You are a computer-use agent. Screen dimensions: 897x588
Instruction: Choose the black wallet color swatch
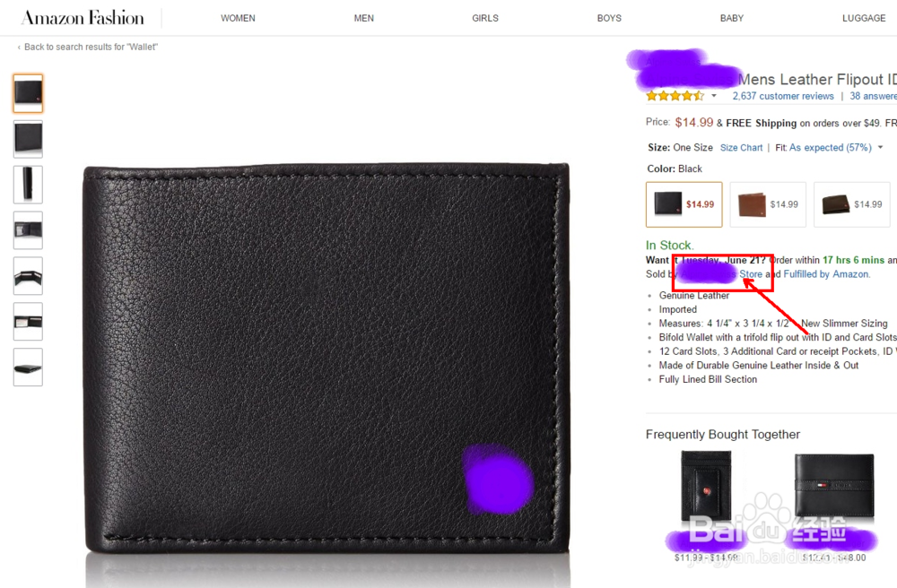coord(684,204)
